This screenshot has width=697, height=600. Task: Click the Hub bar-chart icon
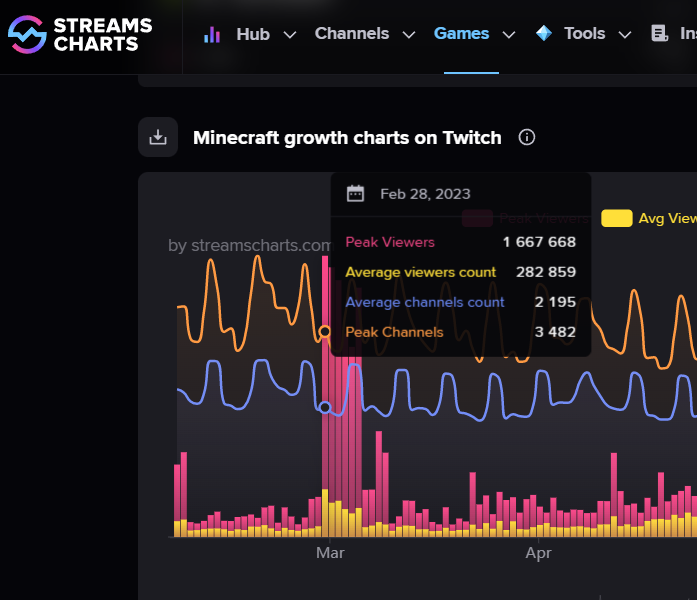pyautogui.click(x=212, y=34)
